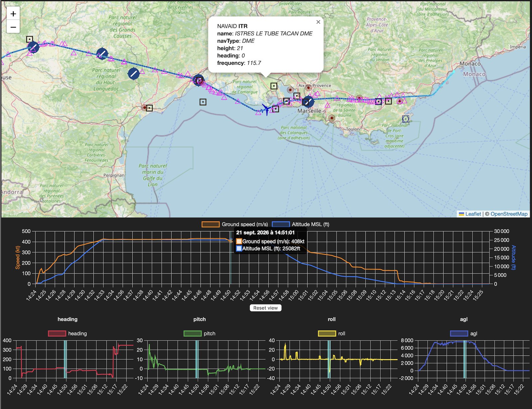Toggle the Altitude MSL legend item

[301, 224]
